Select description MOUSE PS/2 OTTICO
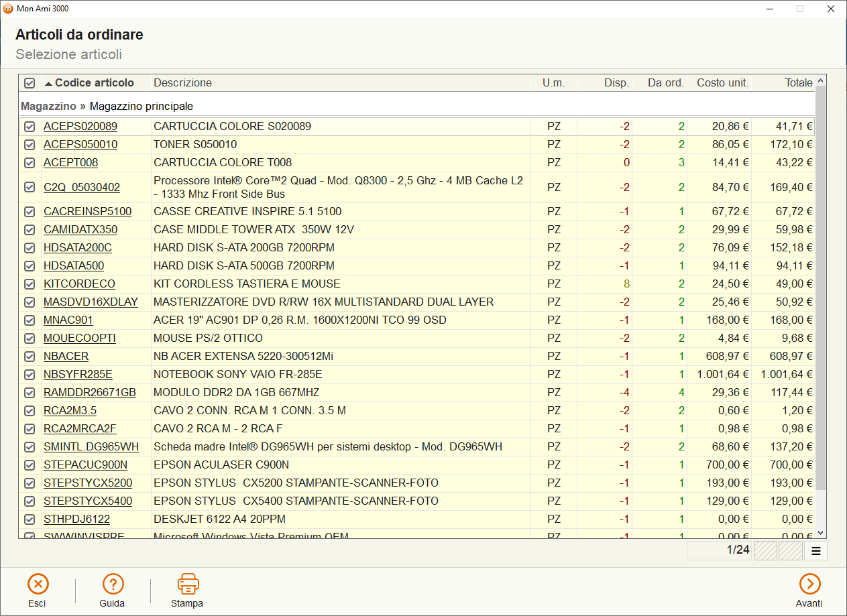 pos(208,338)
